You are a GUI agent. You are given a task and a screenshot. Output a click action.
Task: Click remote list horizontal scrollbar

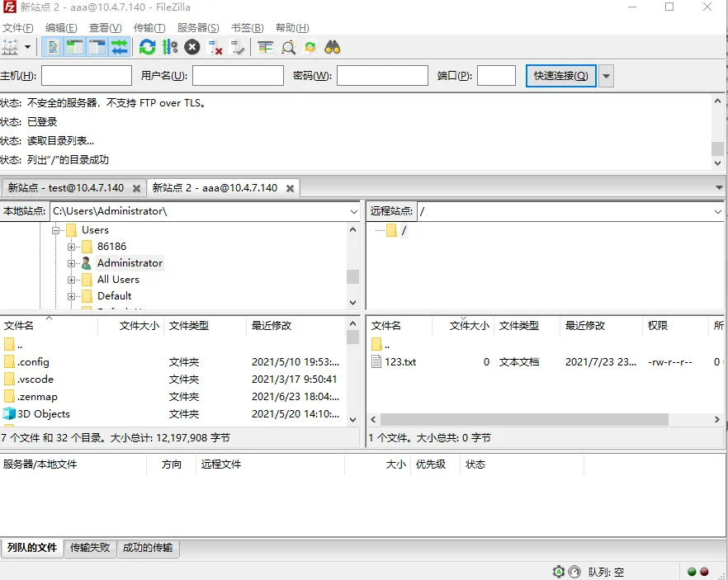click(524, 419)
